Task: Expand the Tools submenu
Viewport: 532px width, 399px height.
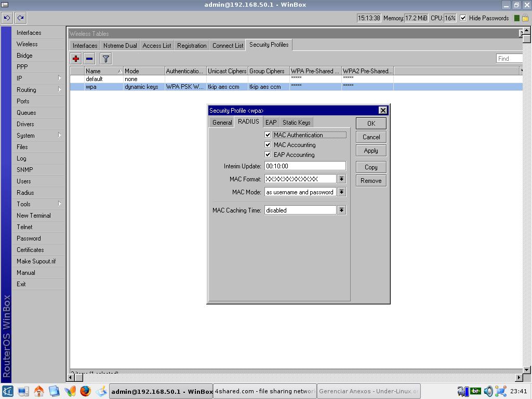Action: point(60,204)
